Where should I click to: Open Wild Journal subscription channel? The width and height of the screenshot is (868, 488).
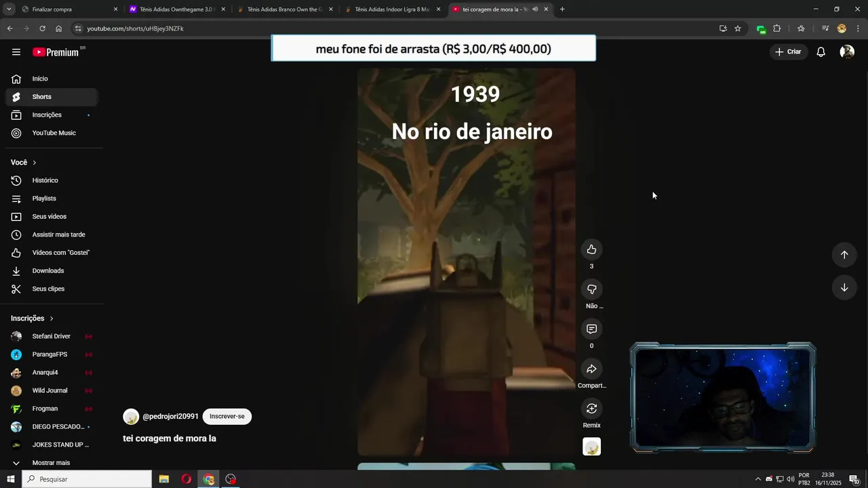52,390
